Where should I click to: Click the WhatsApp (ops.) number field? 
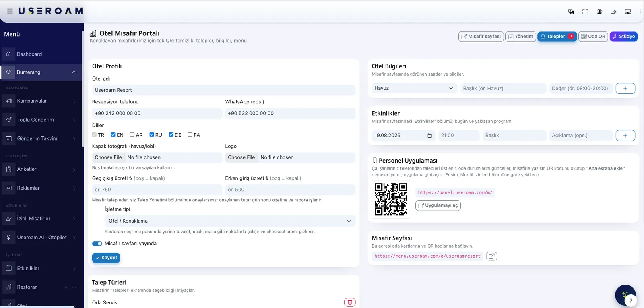click(x=290, y=114)
